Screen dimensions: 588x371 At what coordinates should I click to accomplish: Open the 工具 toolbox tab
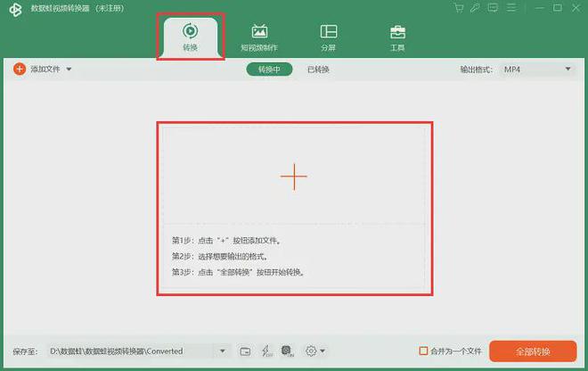pos(397,37)
